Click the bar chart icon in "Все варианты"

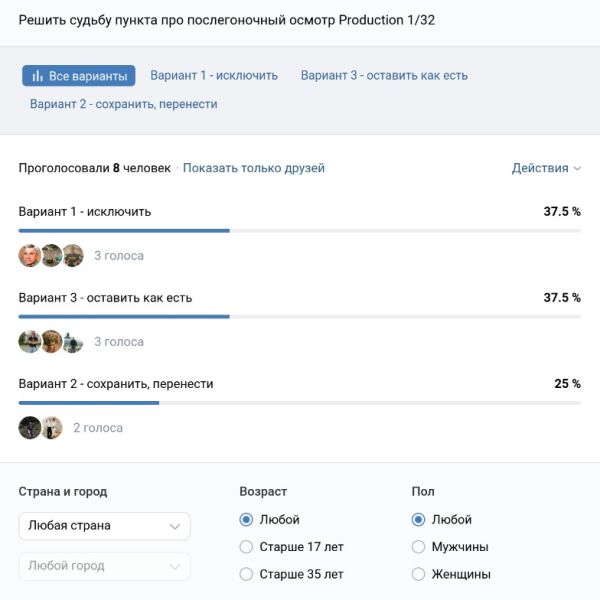[x=38, y=76]
